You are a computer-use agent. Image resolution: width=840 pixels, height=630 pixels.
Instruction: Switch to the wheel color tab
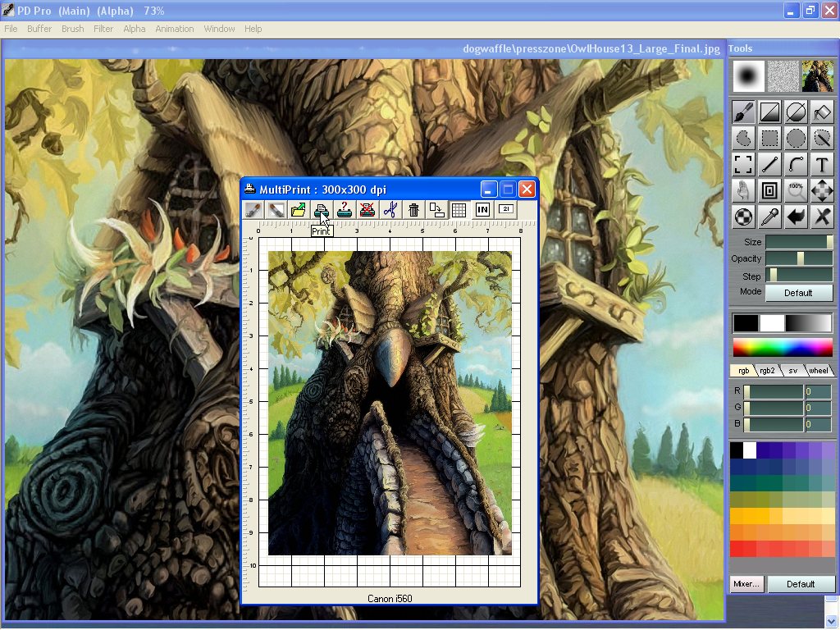pyautogui.click(x=819, y=371)
